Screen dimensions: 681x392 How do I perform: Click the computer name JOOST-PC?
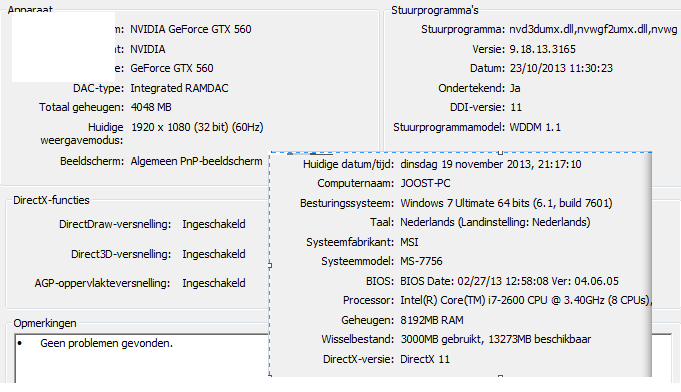pyautogui.click(x=425, y=183)
